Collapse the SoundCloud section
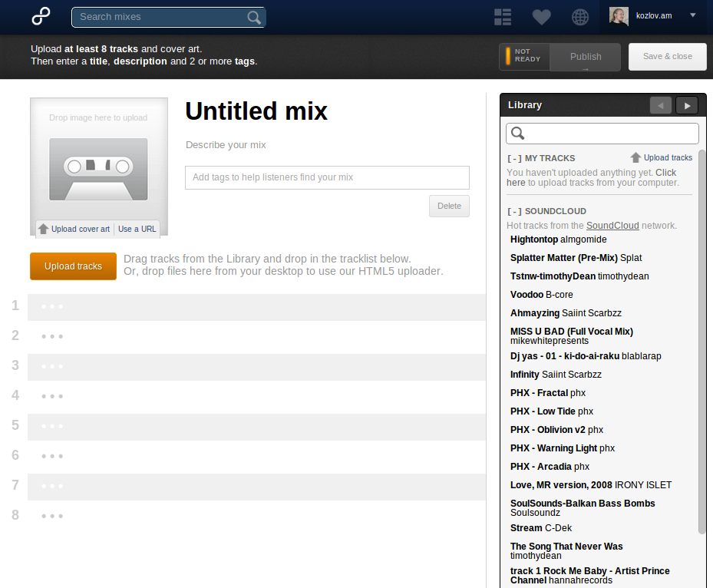The width and height of the screenshot is (713, 588). tap(514, 211)
